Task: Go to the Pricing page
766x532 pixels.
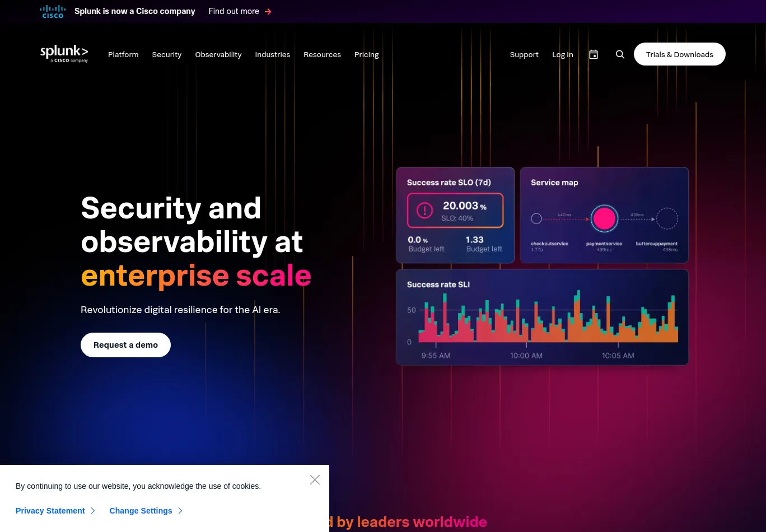Action: pyautogui.click(x=367, y=54)
